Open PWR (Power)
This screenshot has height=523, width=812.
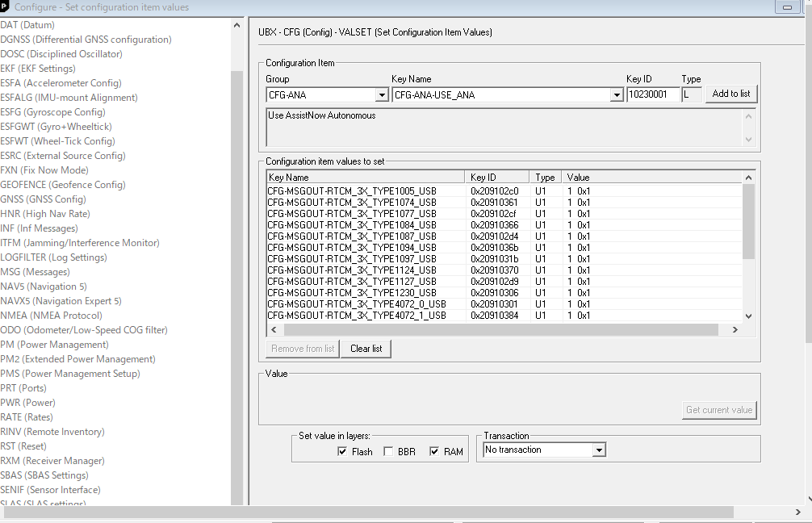coord(27,403)
